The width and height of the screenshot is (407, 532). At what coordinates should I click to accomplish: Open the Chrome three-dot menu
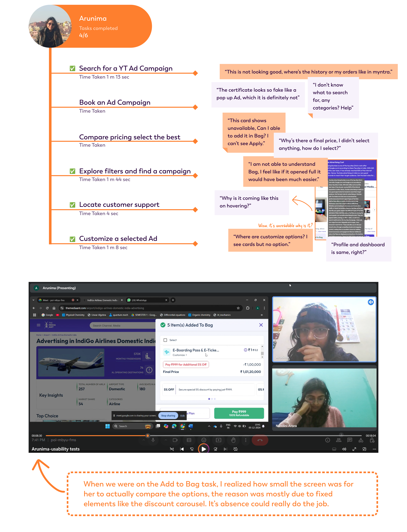pos(264,308)
